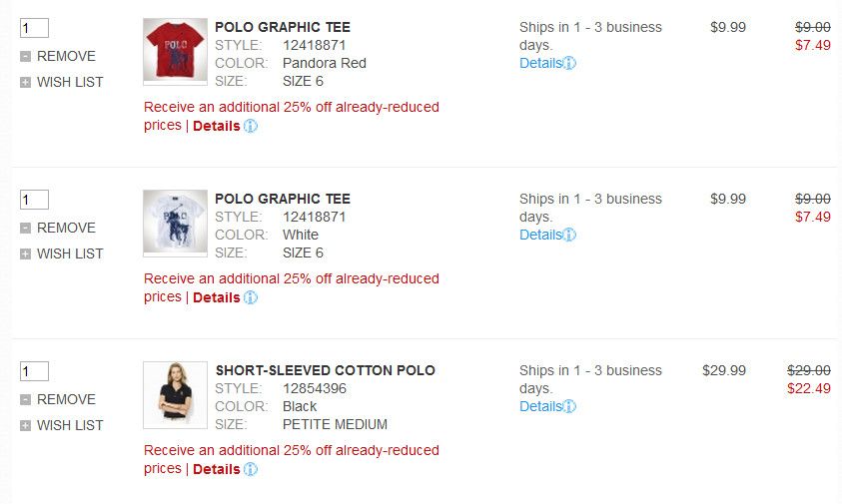
Task: Click the minus icon beside Cotton Polo's Remove
Action: [25, 400]
